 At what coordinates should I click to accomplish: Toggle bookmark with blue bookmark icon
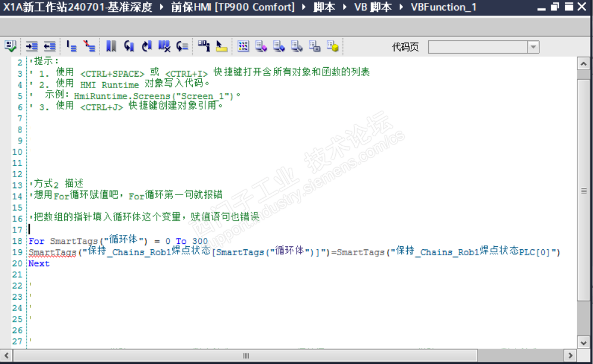pos(111,46)
